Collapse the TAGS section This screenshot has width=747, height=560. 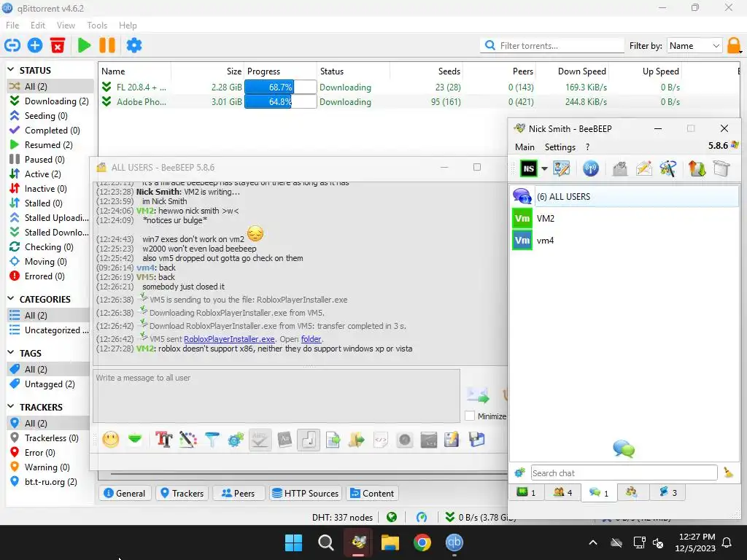tap(11, 352)
